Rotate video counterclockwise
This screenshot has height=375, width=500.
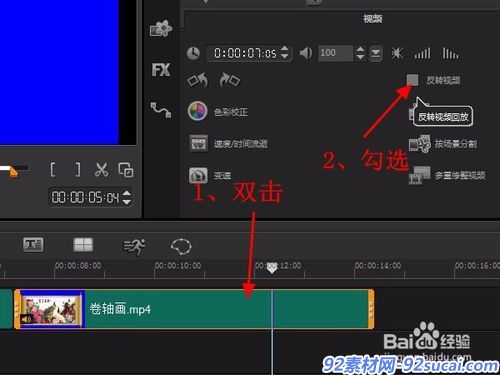pyautogui.click(x=198, y=80)
